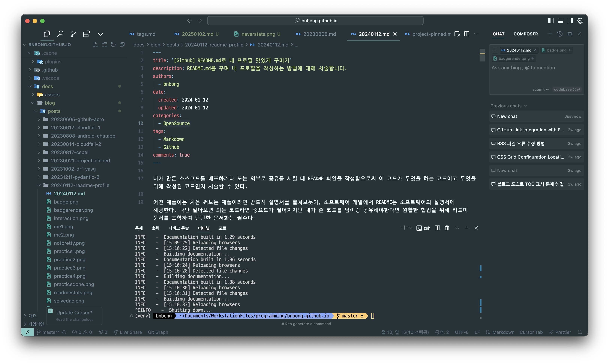Split the editor to the right
The image size is (609, 364).
pyautogui.click(x=467, y=34)
